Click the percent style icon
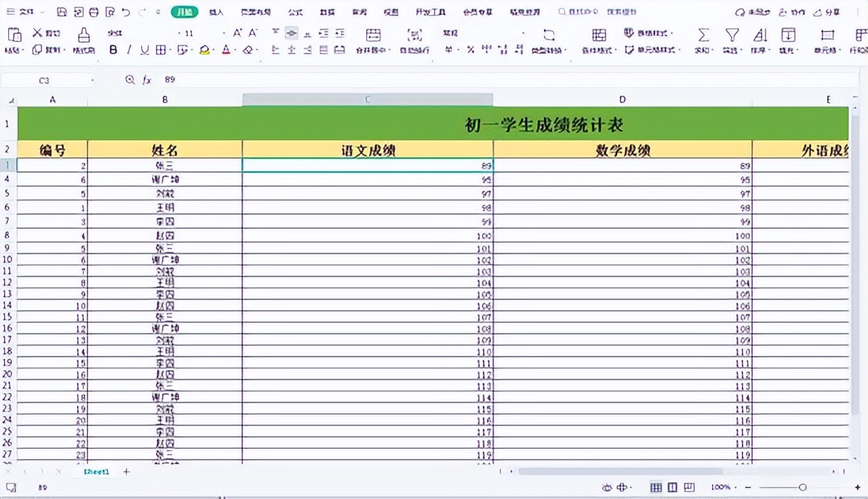This screenshot has width=868, height=499. (469, 49)
